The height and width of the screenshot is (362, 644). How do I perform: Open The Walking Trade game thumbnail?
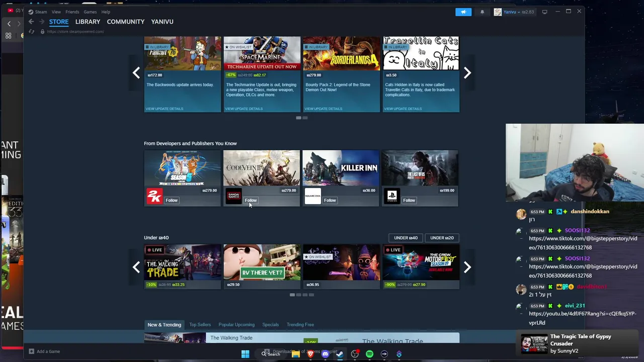pos(182,262)
